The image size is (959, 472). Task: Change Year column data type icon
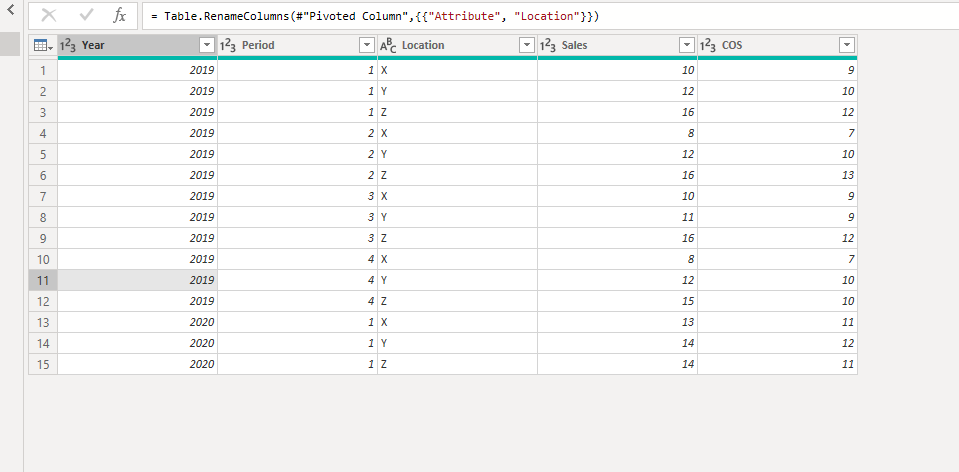[x=67, y=45]
